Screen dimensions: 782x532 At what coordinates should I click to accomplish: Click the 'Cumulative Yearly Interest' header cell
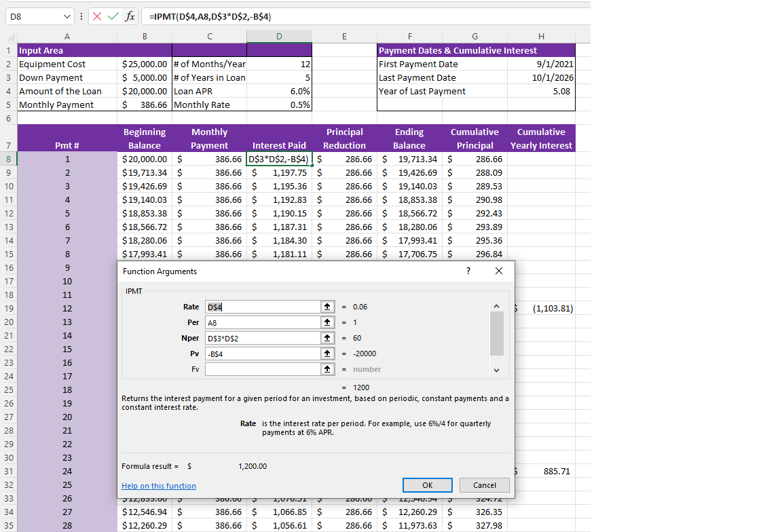tap(541, 138)
